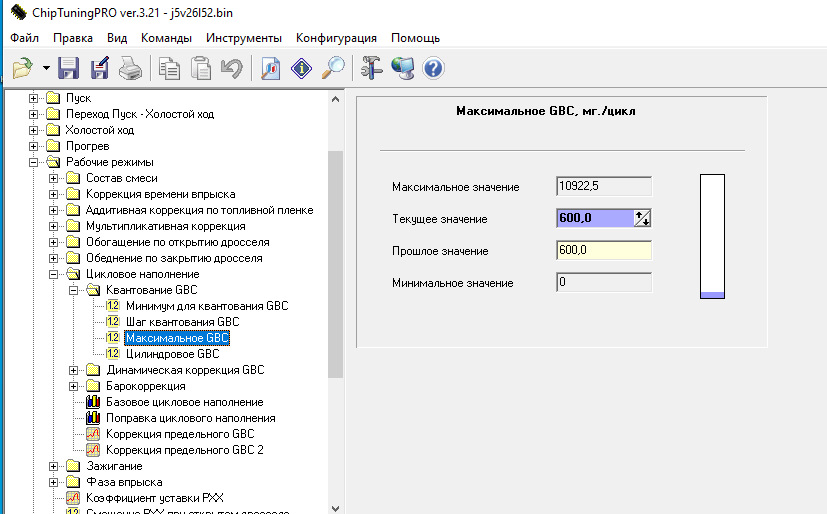
Task: Open Коэффициент уставки РХХ graph
Action: (155, 498)
